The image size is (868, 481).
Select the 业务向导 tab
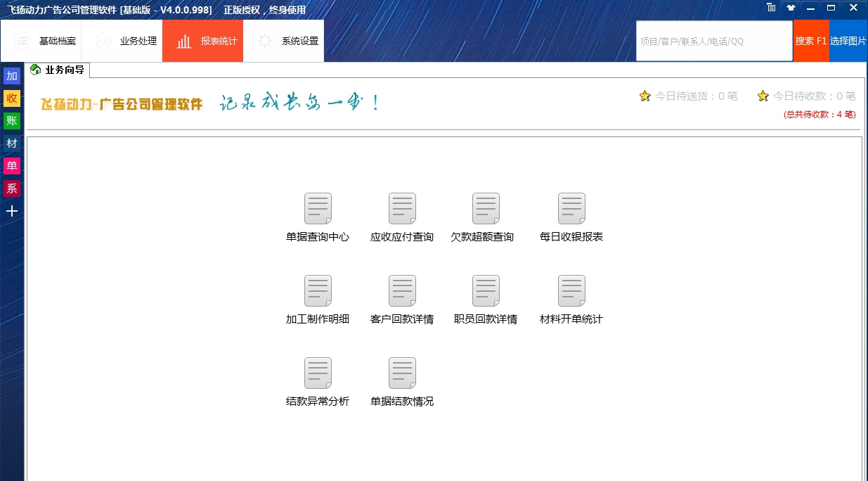(x=56, y=70)
